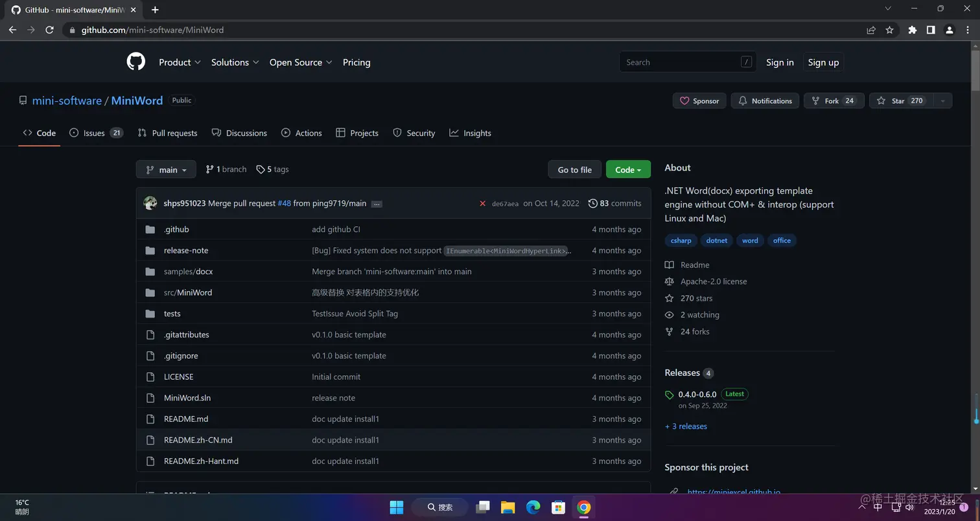Open README.zh-Hant.md file
The height and width of the screenshot is (521, 980).
[x=201, y=461]
